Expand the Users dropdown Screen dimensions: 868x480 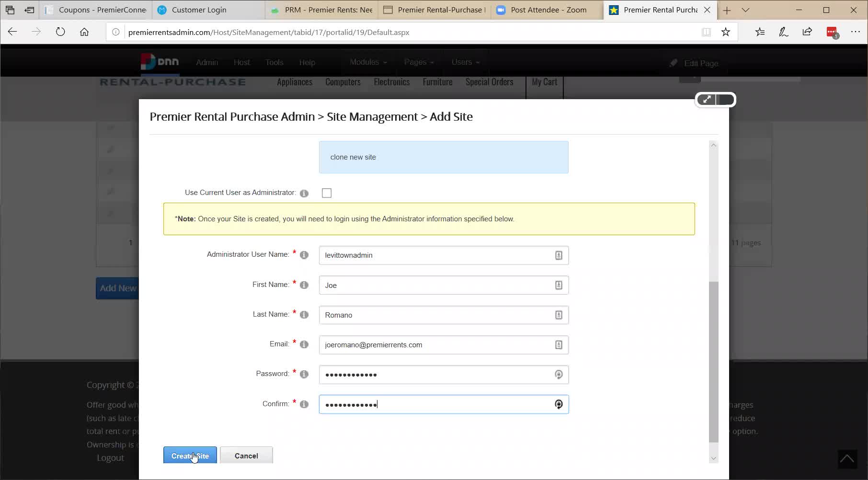[465, 62]
